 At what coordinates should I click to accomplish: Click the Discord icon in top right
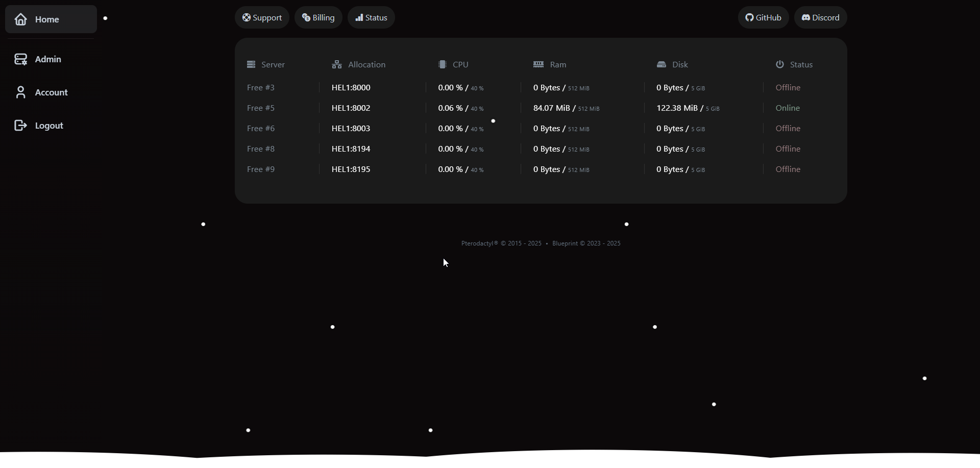805,17
